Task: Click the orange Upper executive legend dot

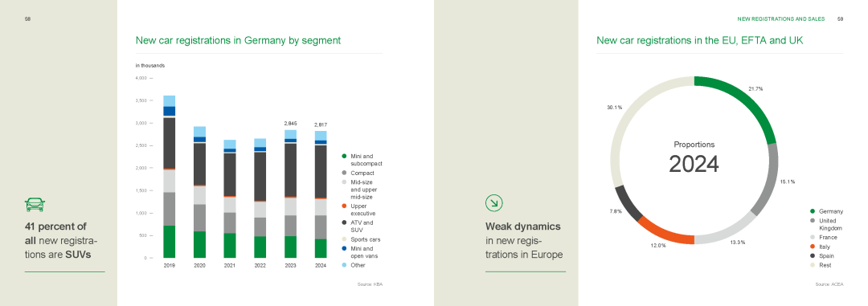Action: 344,206
